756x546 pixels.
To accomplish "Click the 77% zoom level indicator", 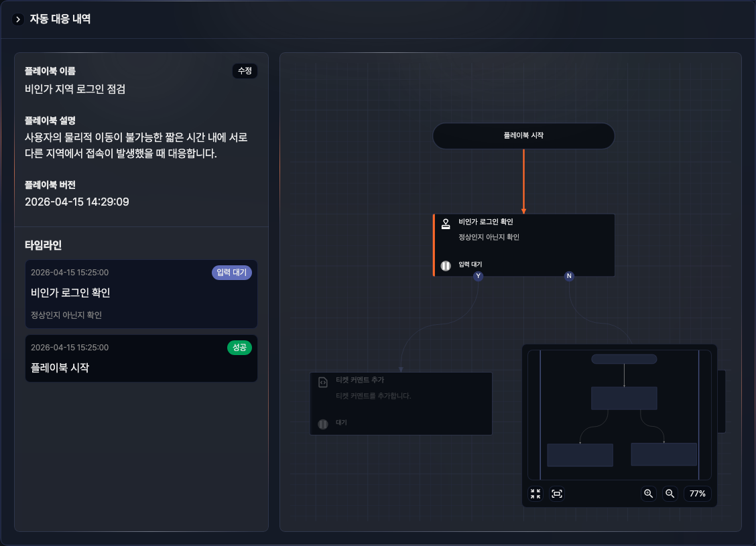I will click(x=697, y=494).
